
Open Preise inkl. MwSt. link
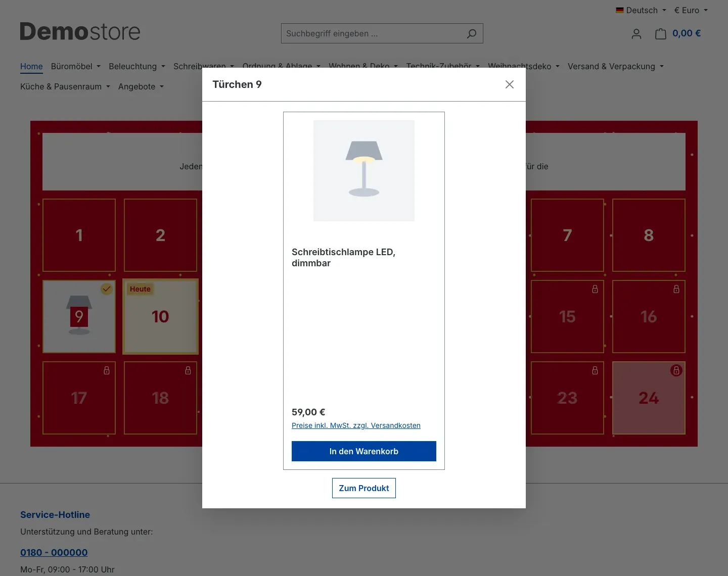point(356,425)
